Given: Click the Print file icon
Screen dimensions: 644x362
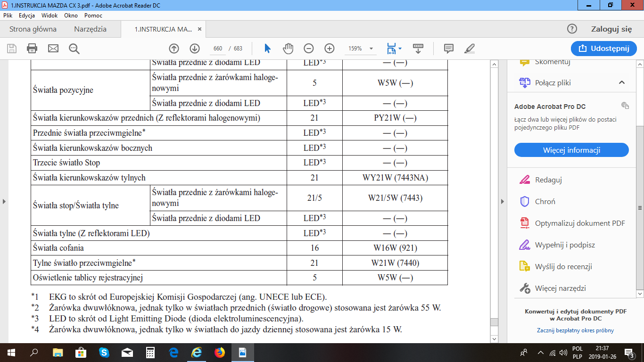Looking at the screenshot, I should [32, 49].
